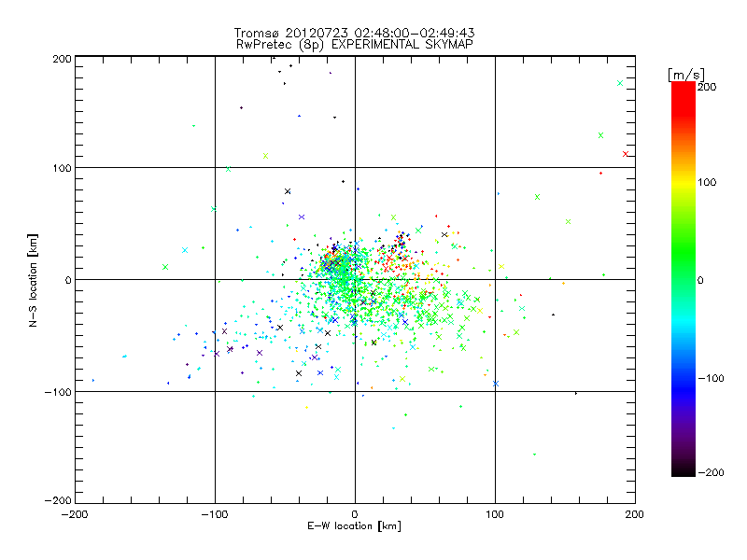The width and height of the screenshot is (747, 560).
Task: Click the colorbar tick label '0'
Action: click(x=700, y=280)
